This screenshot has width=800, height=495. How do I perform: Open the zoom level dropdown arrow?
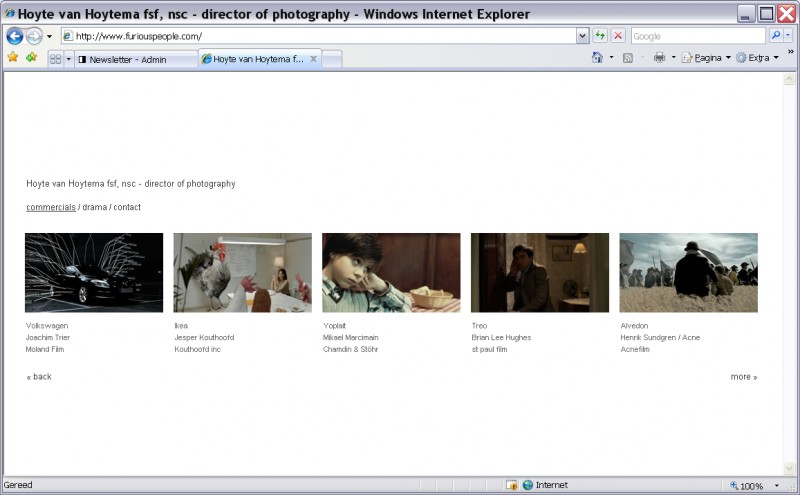tap(777, 486)
